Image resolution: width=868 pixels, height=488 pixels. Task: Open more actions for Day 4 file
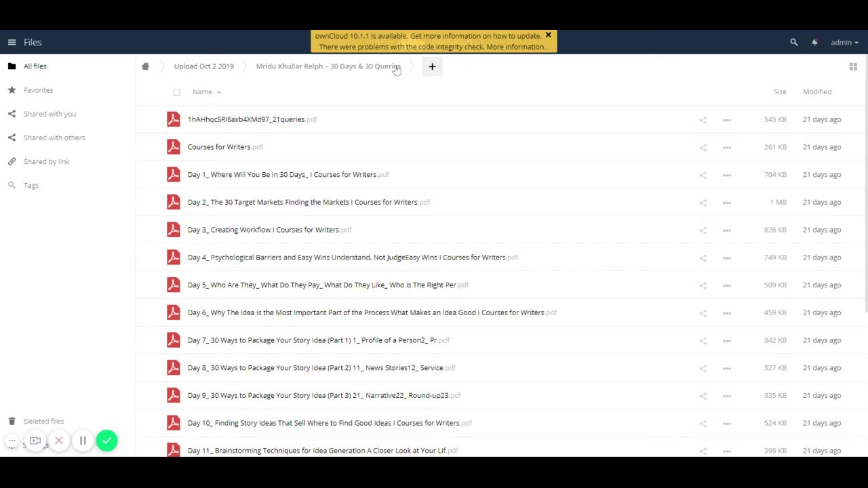[727, 258]
